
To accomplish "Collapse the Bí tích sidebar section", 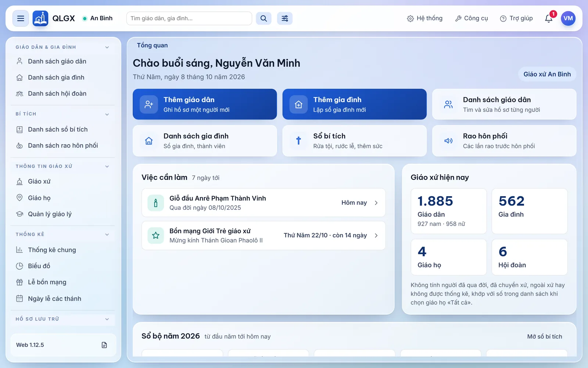I will 107,114.
